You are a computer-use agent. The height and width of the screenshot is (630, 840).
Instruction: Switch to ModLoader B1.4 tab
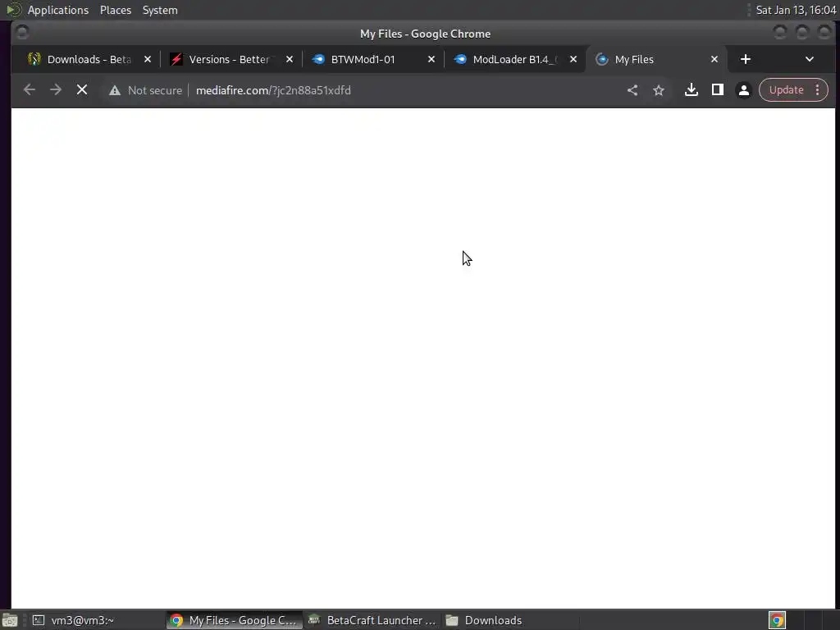tap(514, 59)
